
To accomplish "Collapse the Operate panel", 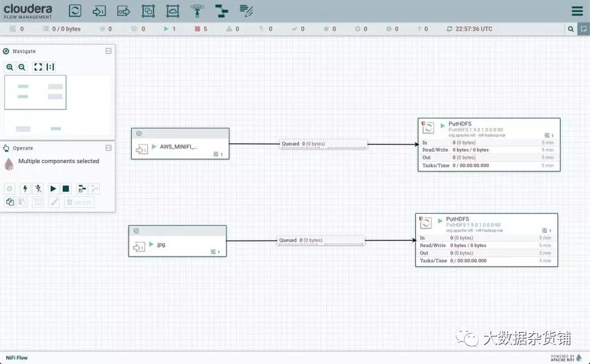I will tap(108, 148).
